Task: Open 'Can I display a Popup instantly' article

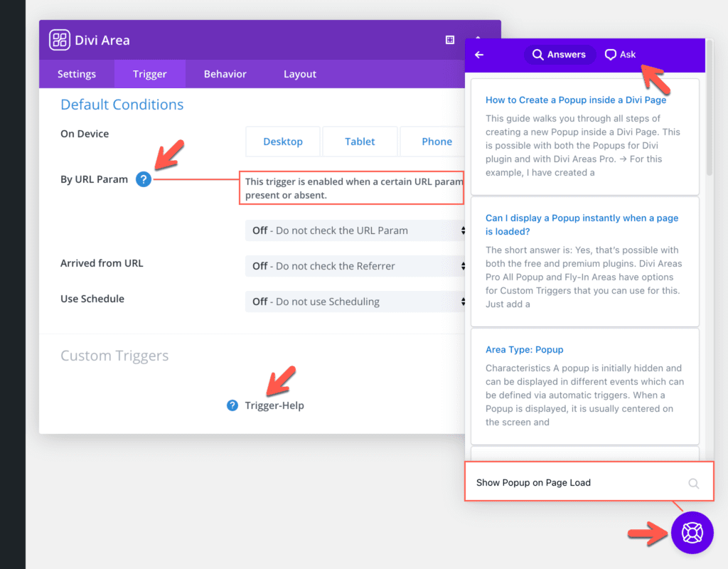Action: (x=582, y=225)
